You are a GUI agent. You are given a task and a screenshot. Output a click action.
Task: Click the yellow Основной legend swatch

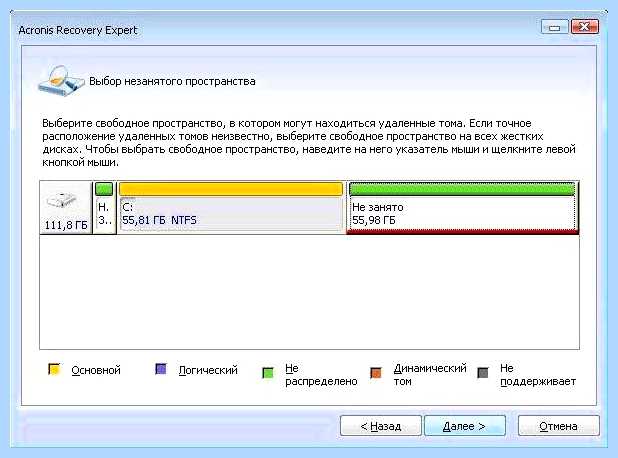tap(54, 369)
